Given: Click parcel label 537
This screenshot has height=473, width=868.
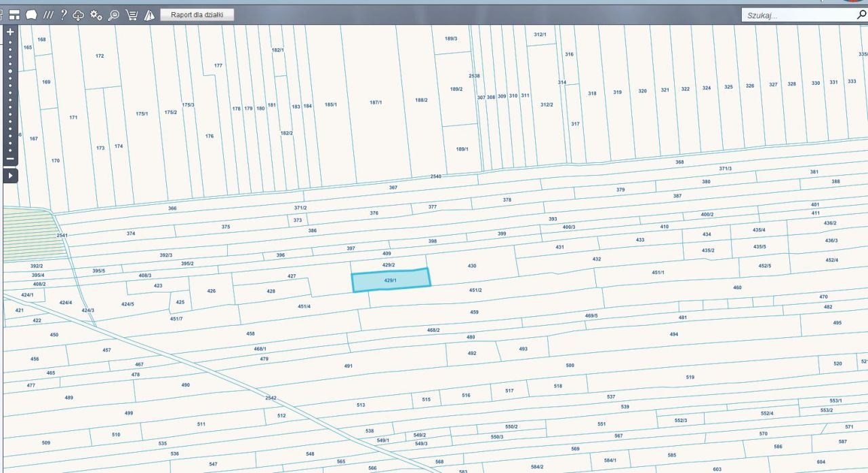Looking at the screenshot, I should (611, 397).
